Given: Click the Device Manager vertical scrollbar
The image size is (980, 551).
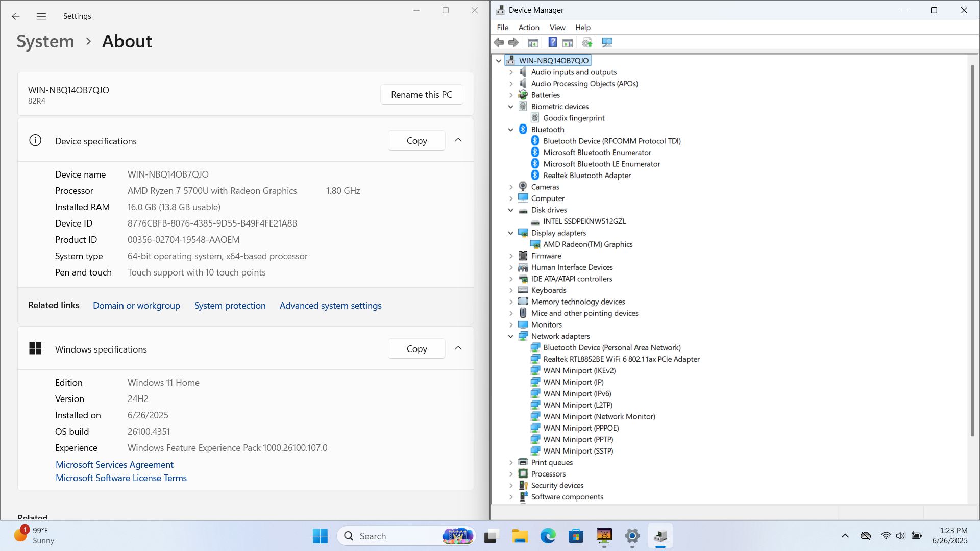Looking at the screenshot, I should [972, 250].
